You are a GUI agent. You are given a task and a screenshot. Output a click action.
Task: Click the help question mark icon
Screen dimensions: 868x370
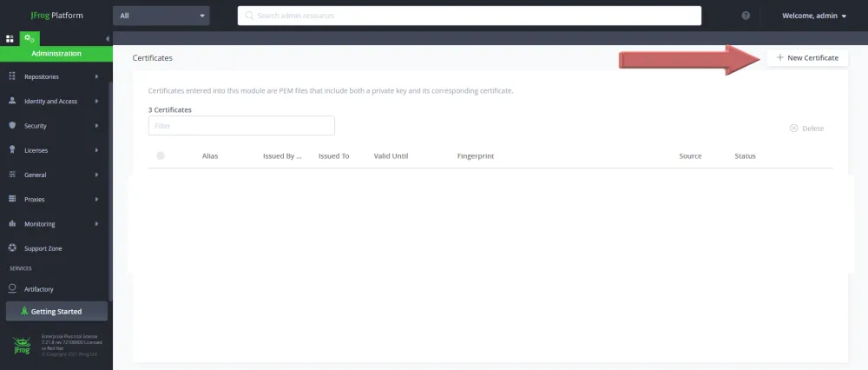[746, 16]
